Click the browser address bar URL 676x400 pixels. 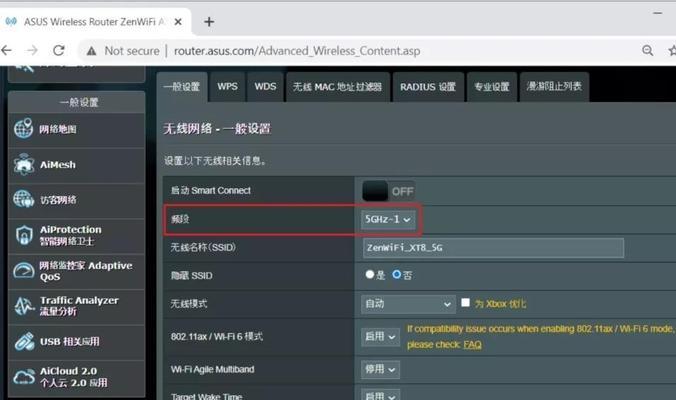297,51
